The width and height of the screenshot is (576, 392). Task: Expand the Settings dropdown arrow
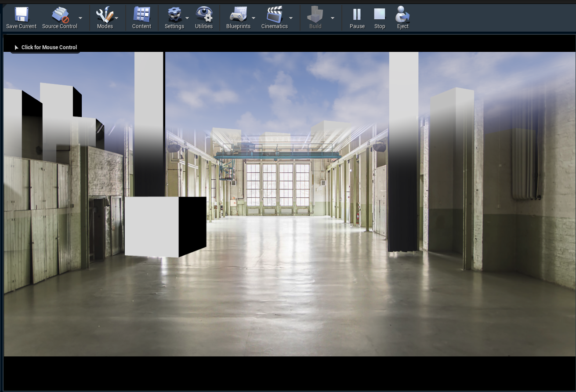pos(187,18)
